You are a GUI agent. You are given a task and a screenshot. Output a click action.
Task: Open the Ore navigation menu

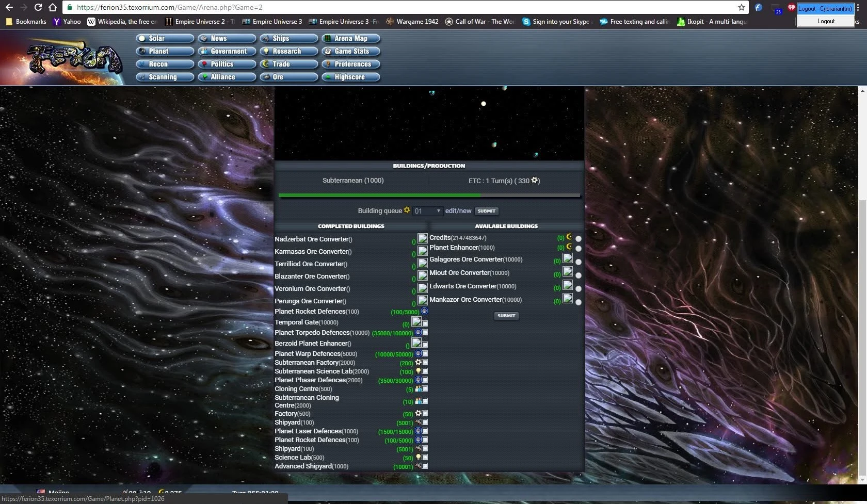coord(289,77)
